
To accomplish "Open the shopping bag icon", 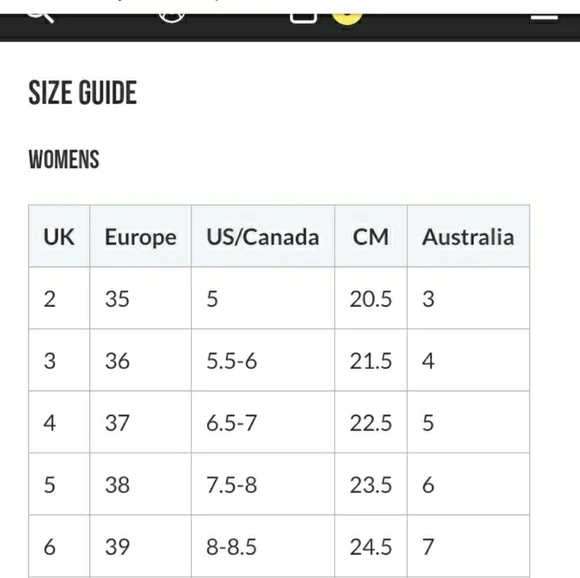I will pyautogui.click(x=303, y=18).
